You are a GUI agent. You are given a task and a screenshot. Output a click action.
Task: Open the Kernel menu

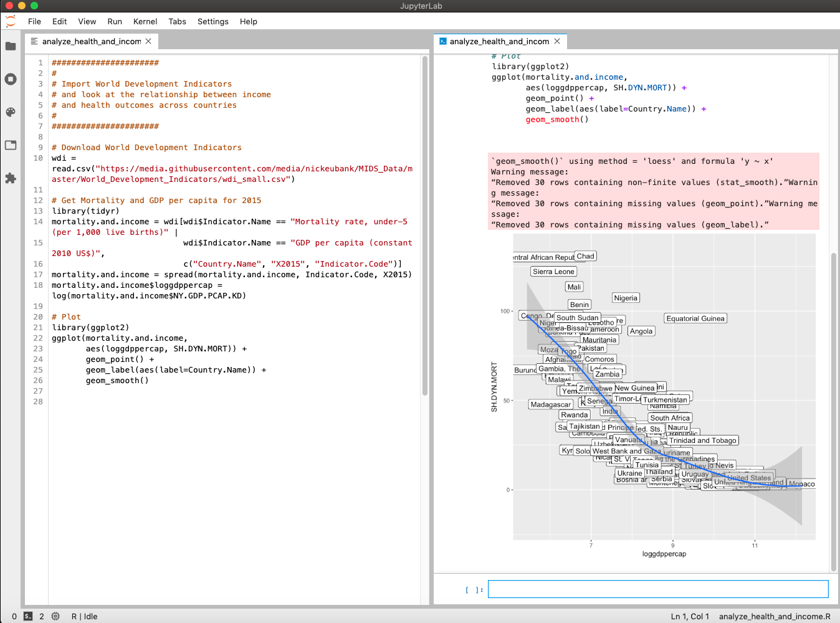click(145, 21)
